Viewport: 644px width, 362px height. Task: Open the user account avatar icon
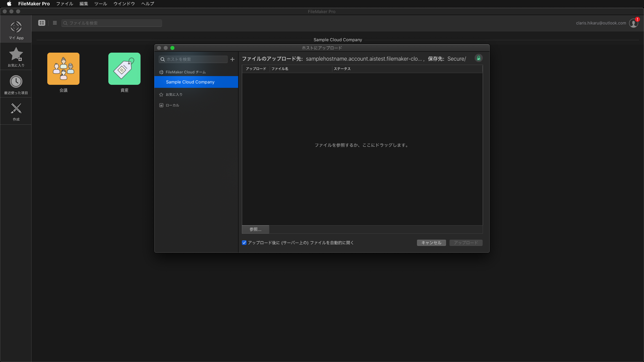point(633,23)
